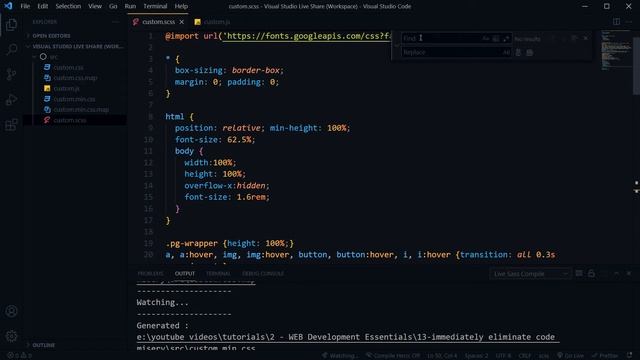Close the Find widget
640x360 pixels.
point(586,38)
